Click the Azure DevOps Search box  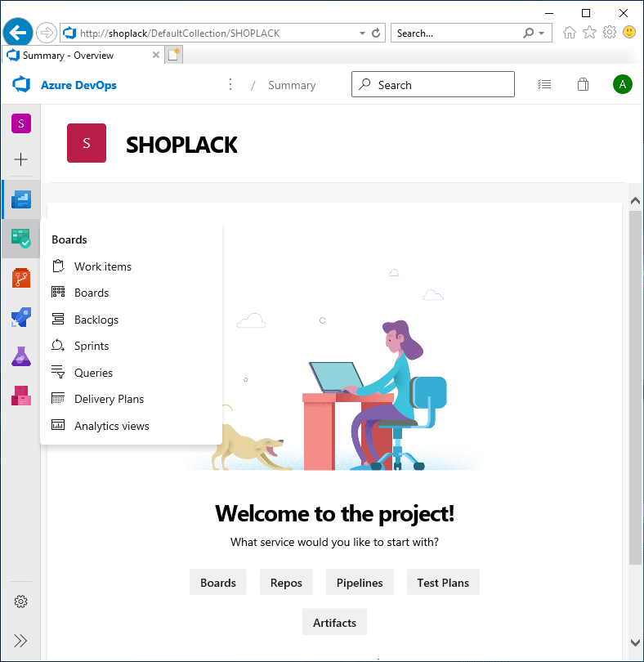(x=433, y=84)
